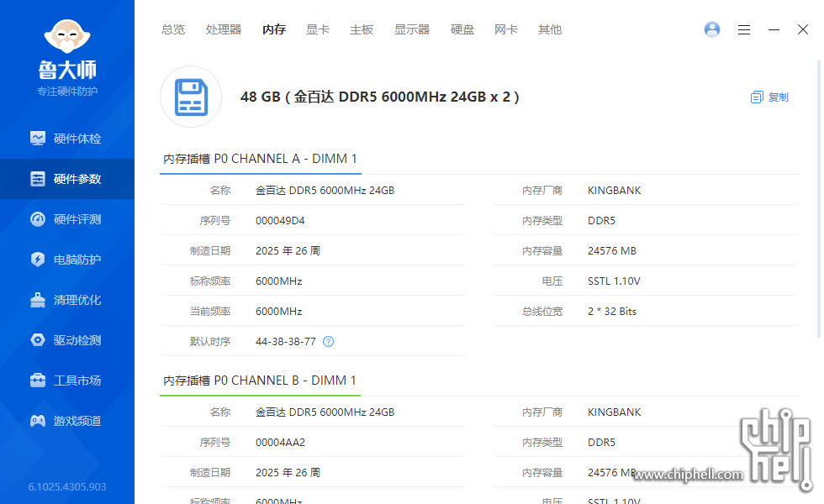Expand help for 默认时序 timing info
The width and height of the screenshot is (824, 504).
tap(328, 341)
